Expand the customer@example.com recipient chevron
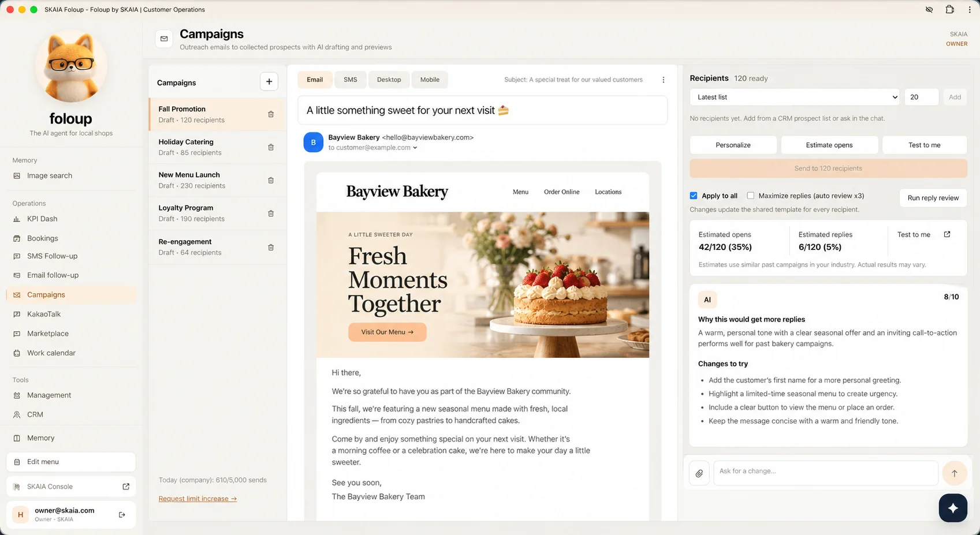 pyautogui.click(x=415, y=148)
